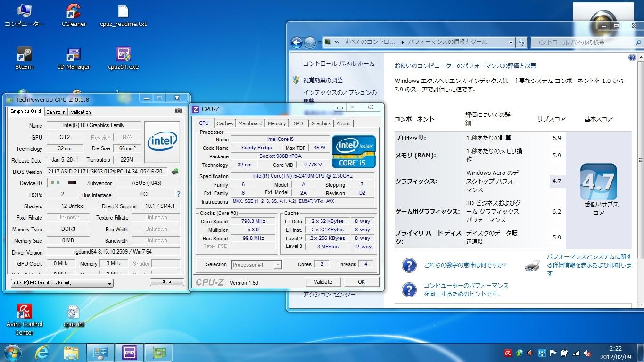Select the cpuz.ini file icon
Viewport: 644px width, 362px height.
point(74,316)
